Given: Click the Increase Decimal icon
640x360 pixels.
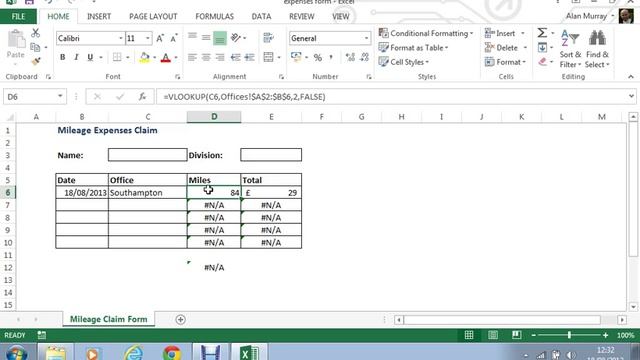Looking at the screenshot, I should pyautogui.click(x=350, y=57).
